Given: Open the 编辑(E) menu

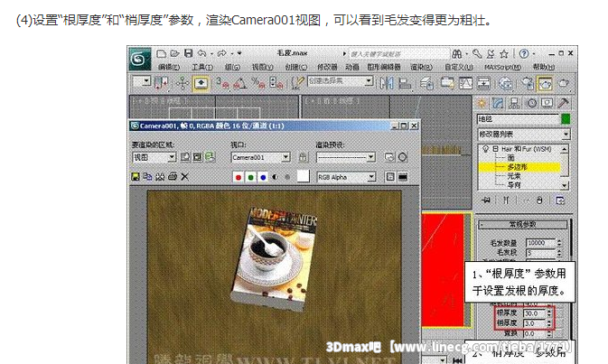Looking at the screenshot, I should (x=169, y=67).
